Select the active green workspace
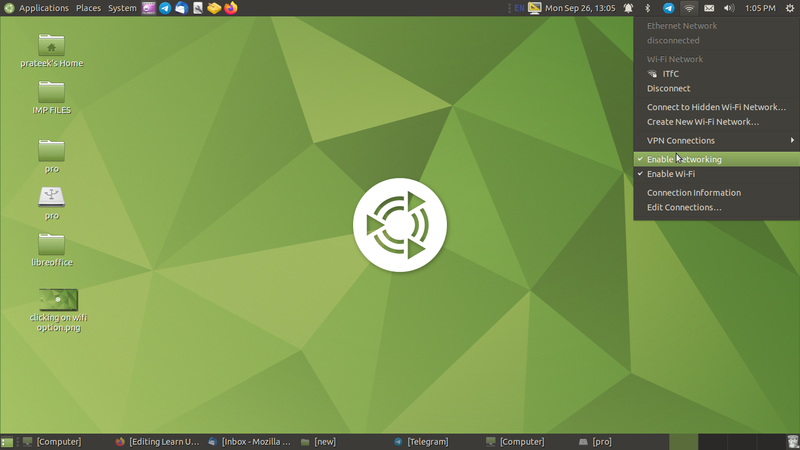 pos(683,442)
